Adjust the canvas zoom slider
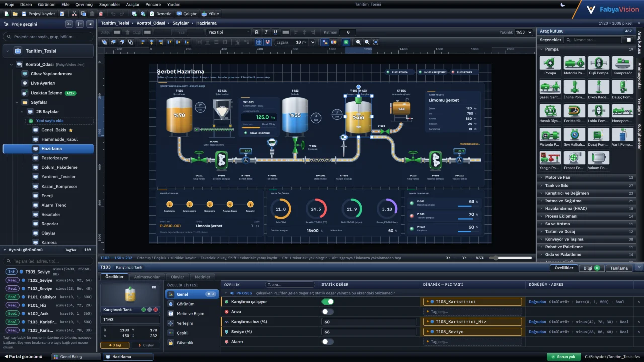Image resolution: width=644 pixels, height=362 pixels. coord(511,258)
